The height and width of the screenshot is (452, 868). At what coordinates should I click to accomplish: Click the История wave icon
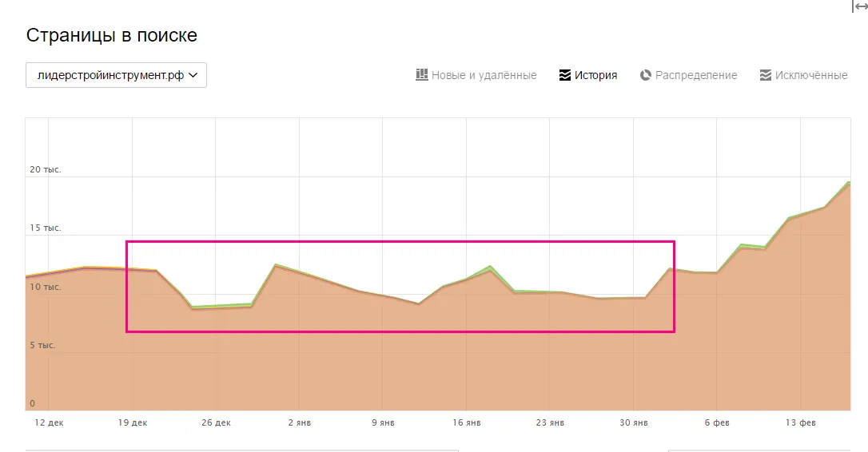564,75
